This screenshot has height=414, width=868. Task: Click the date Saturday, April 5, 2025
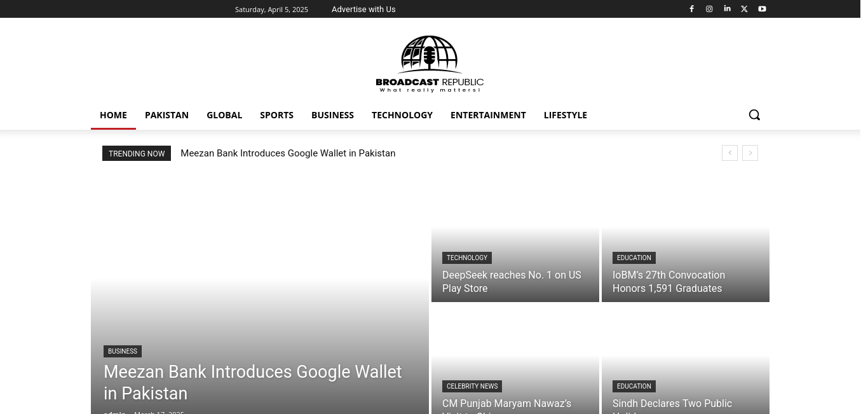(271, 10)
